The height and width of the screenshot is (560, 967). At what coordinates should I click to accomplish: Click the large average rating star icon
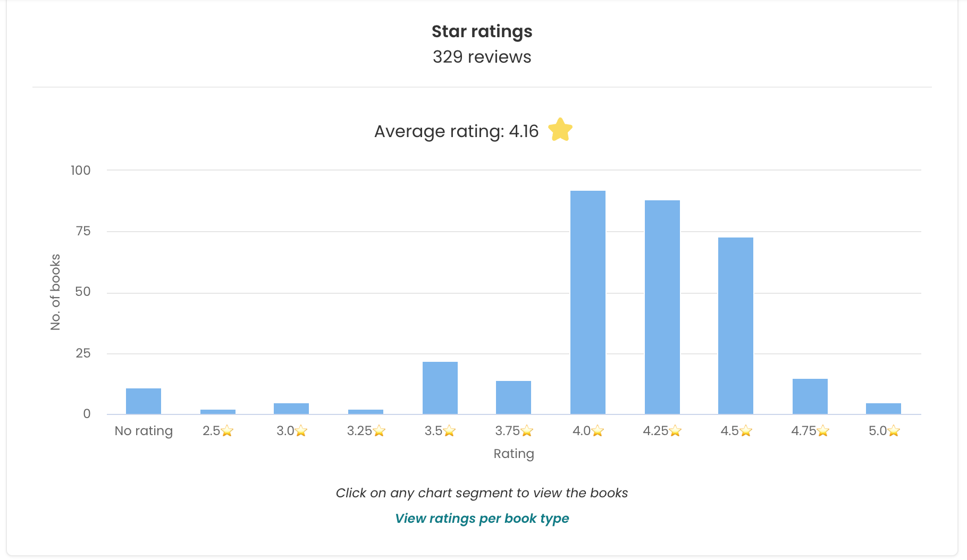pyautogui.click(x=560, y=130)
